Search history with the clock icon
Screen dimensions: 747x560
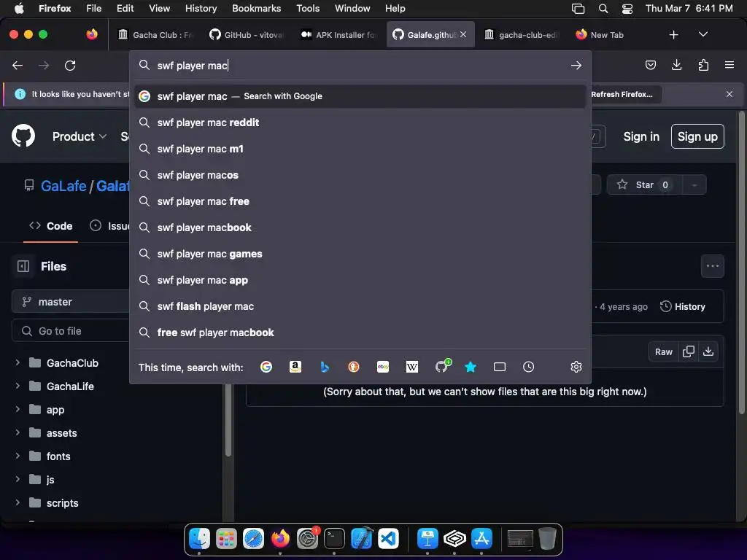pyautogui.click(x=528, y=367)
